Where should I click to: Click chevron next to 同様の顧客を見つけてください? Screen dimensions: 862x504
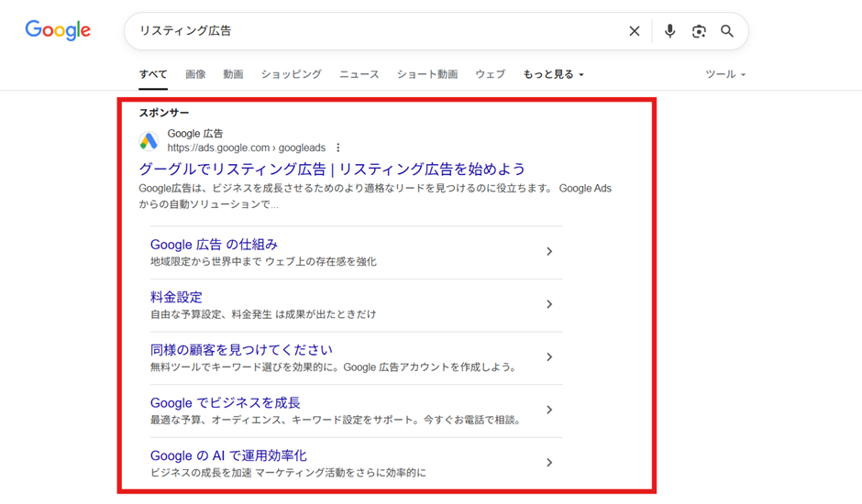coord(549,357)
